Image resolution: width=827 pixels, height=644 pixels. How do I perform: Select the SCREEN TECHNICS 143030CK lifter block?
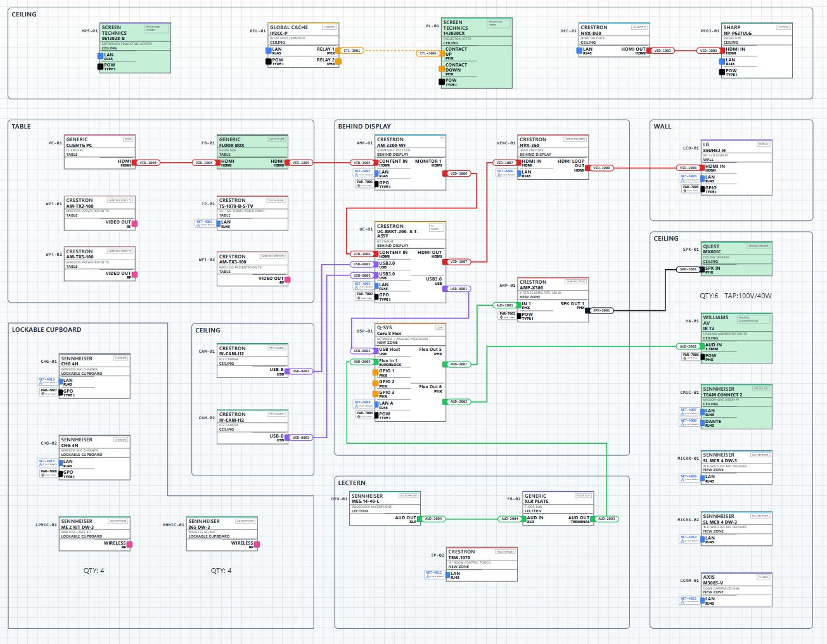477,53
